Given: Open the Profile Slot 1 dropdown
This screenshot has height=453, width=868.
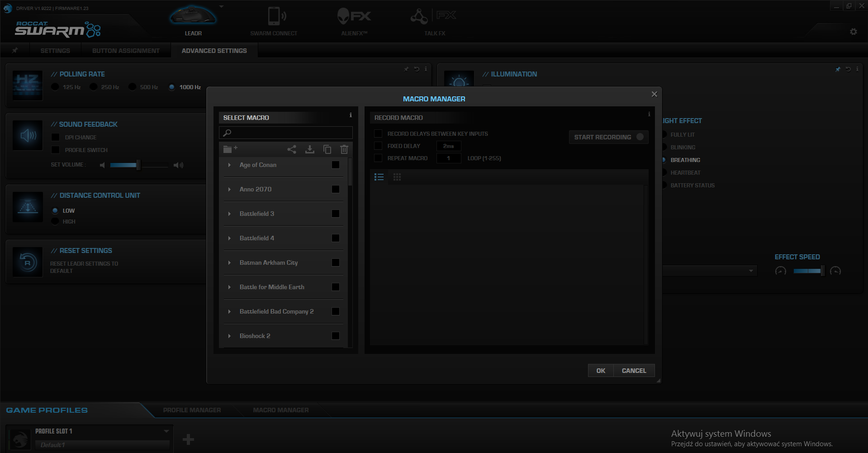Looking at the screenshot, I should 166,431.
